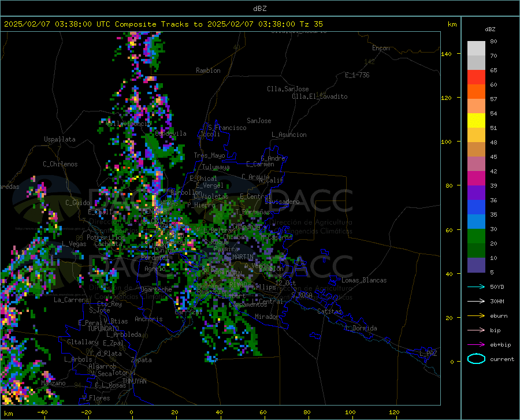Screen dimensions: 520x420
Task: Click the Catitas place label
Action: (329, 311)
